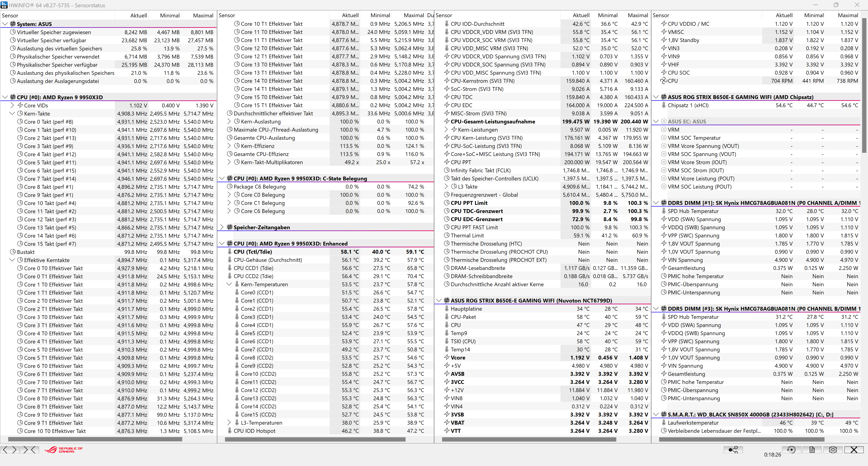Select the DRAM-Lesebandbreite row
Viewport: 868px width, 466px height.
[542, 268]
